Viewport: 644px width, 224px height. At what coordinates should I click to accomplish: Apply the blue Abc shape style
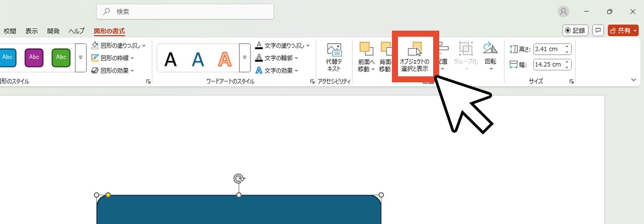(8, 57)
